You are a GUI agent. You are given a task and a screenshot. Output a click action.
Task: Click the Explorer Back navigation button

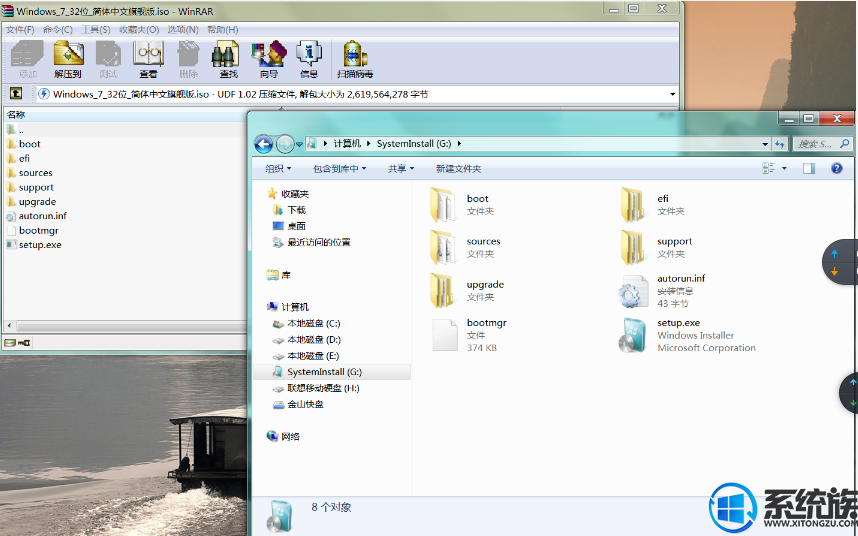(x=264, y=144)
